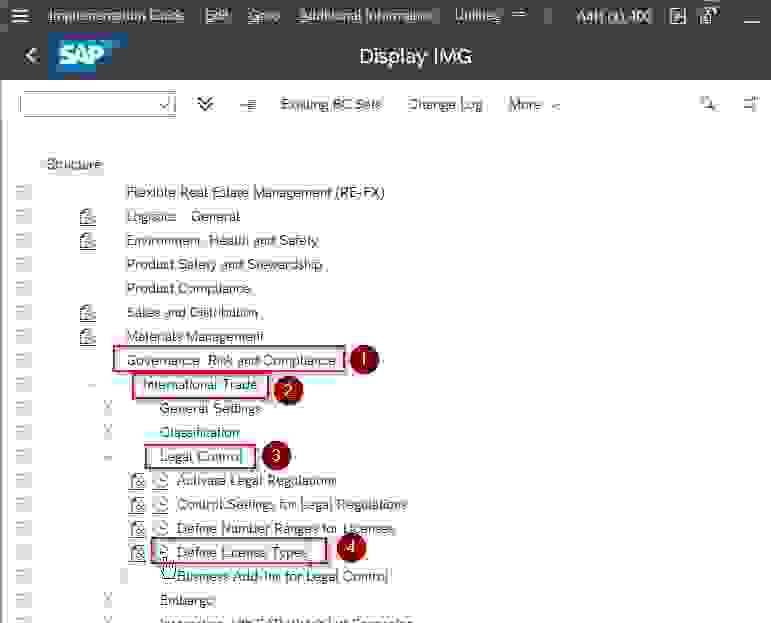Click the Change Log button
The image size is (771, 623).
point(444,104)
